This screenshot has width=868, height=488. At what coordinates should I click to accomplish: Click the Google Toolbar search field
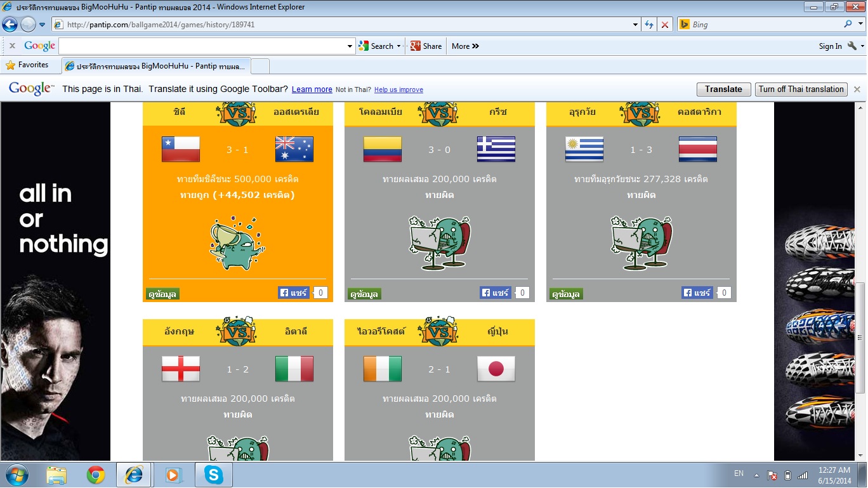coord(202,46)
